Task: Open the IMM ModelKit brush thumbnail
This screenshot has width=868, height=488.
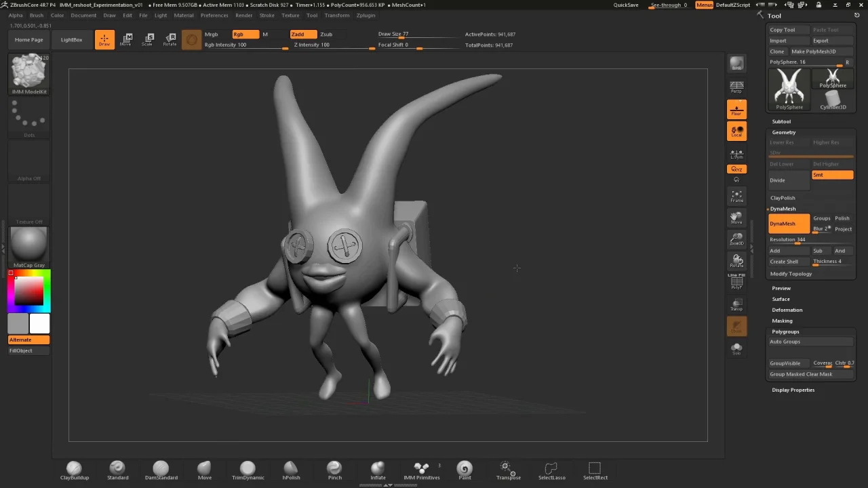Action: [x=29, y=75]
